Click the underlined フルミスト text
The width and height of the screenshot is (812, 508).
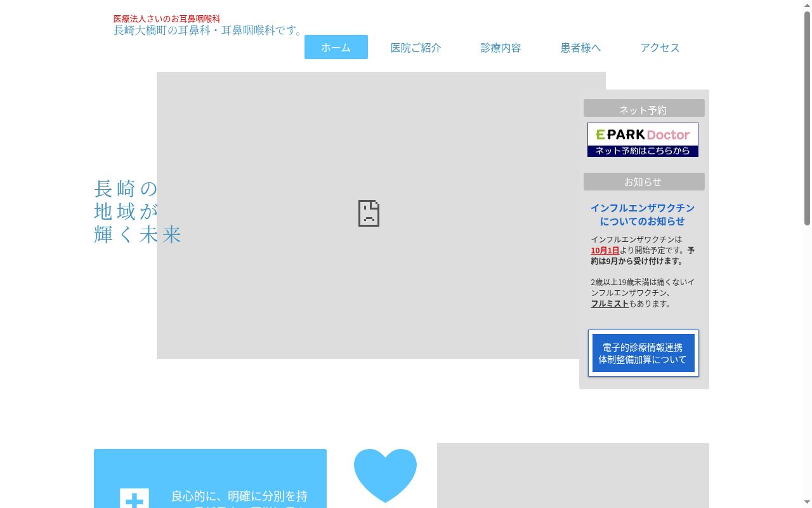click(610, 304)
